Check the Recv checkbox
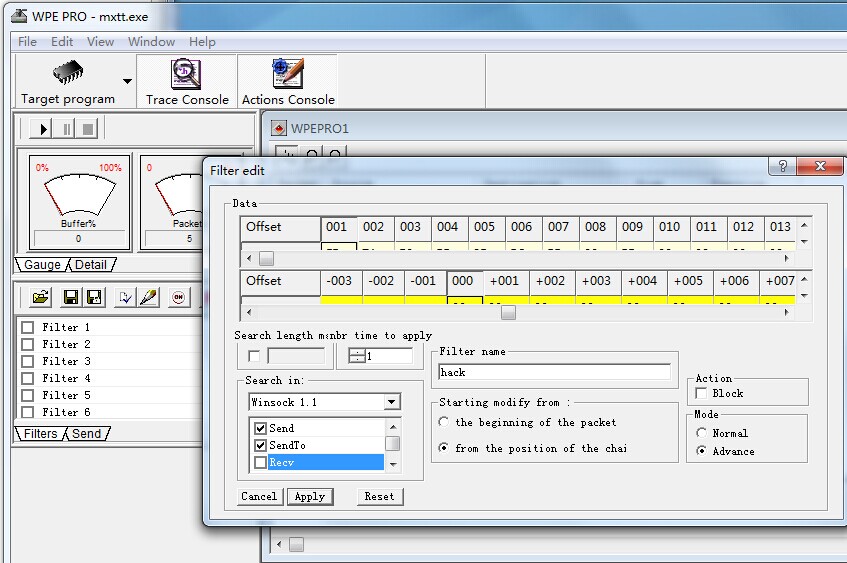 point(260,463)
